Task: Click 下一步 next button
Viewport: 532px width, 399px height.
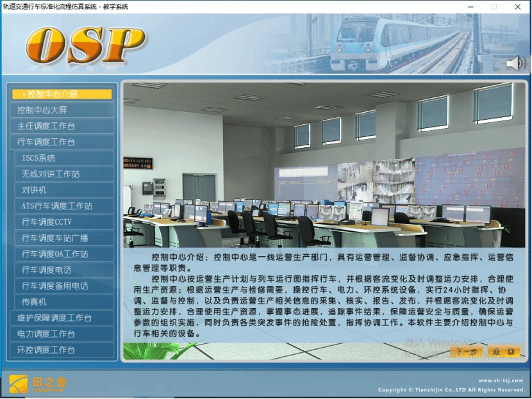Action: point(466,352)
